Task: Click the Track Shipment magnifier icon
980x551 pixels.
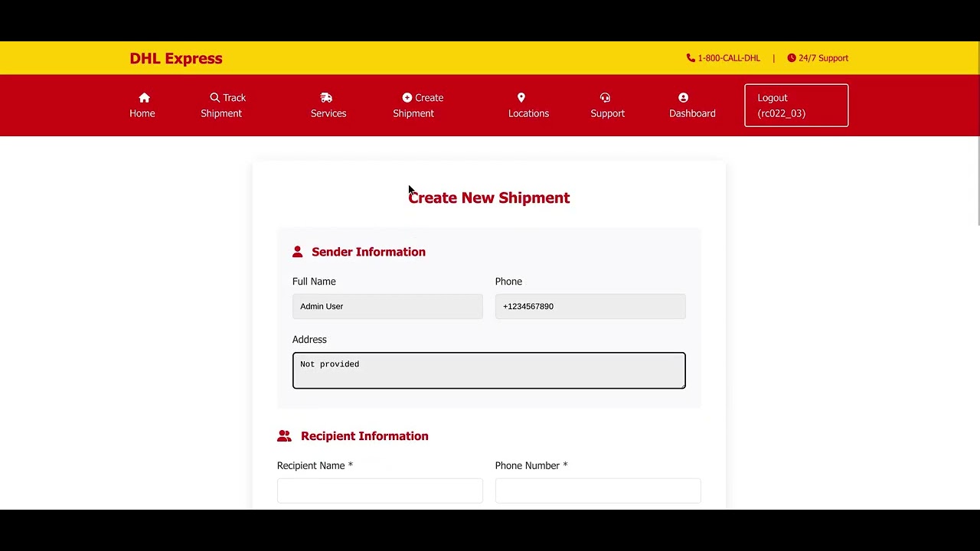Action: coord(215,98)
